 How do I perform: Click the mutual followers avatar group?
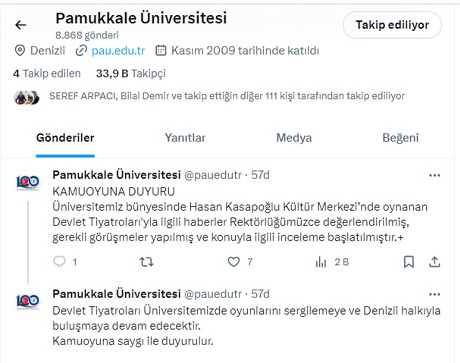pyautogui.click(x=27, y=97)
